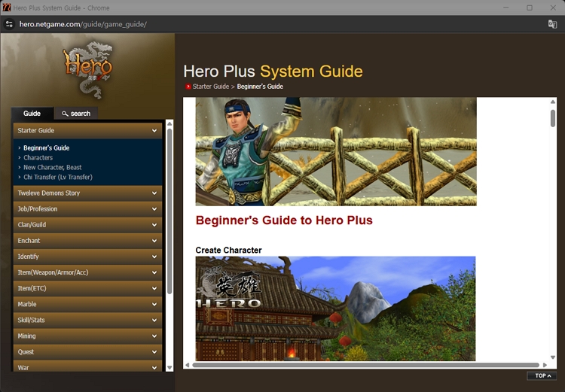Screen dimensions: 565x392
Task: Switch to the Guide tab
Action: [32, 114]
